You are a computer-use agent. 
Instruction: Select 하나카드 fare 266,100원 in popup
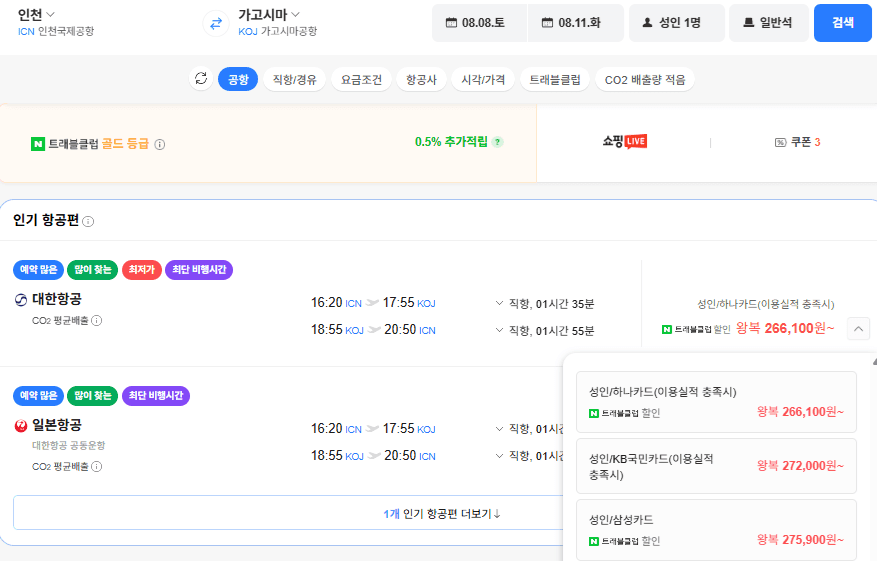pyautogui.click(x=716, y=402)
